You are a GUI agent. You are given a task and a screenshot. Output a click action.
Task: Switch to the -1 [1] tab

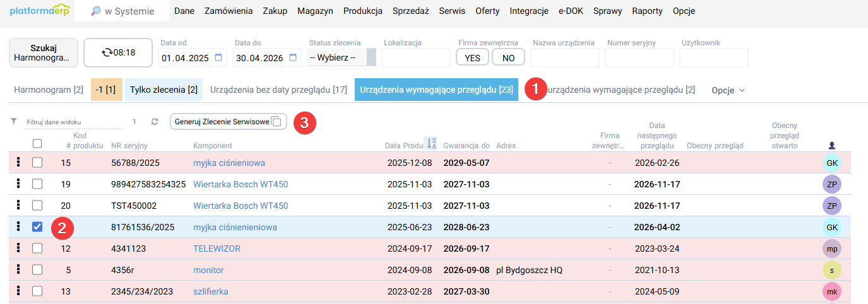tap(105, 90)
